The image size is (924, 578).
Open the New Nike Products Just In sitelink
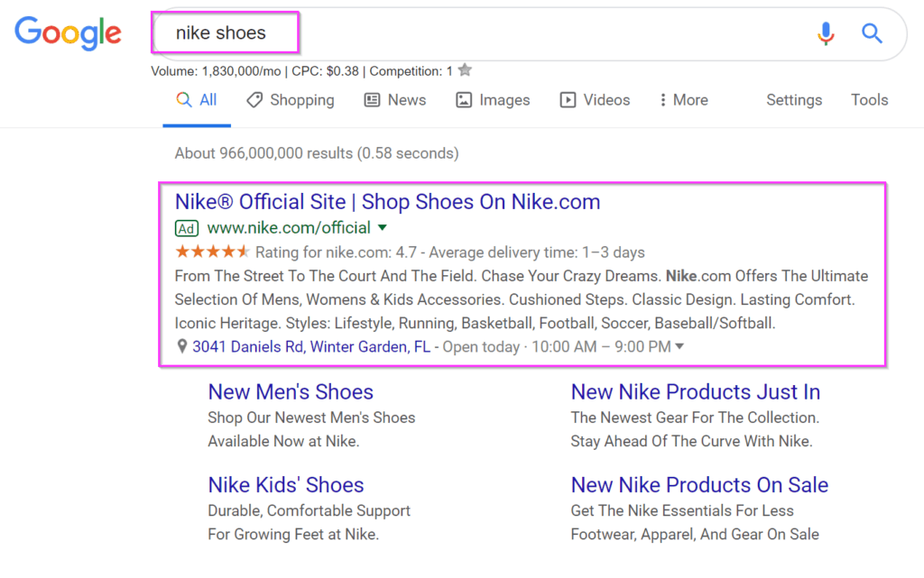(696, 392)
